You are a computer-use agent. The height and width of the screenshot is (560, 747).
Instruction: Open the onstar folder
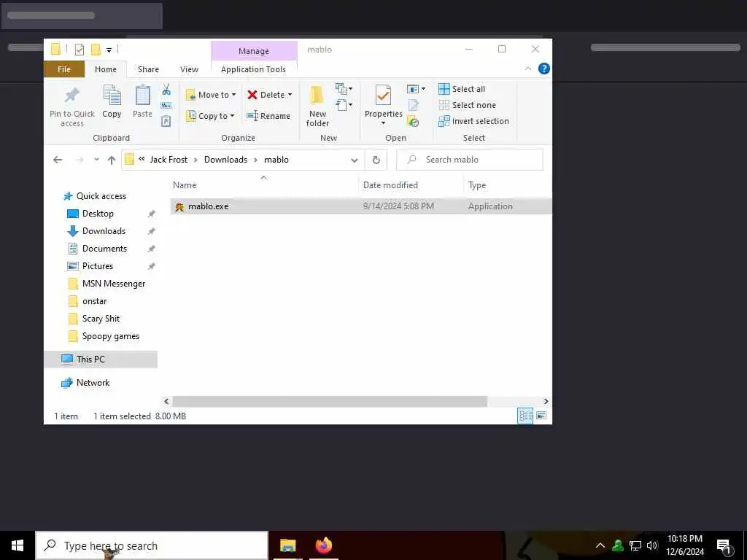point(94,301)
